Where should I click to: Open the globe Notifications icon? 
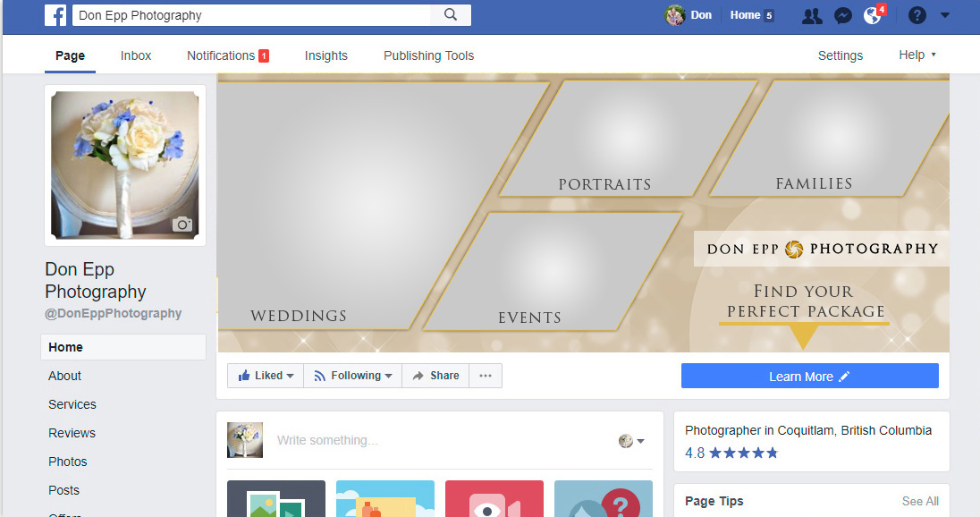tap(873, 15)
